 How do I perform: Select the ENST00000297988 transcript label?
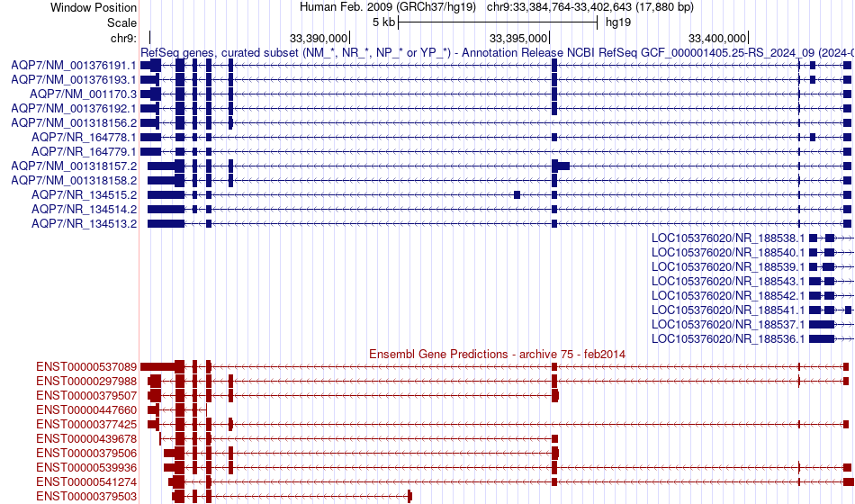[x=86, y=381]
